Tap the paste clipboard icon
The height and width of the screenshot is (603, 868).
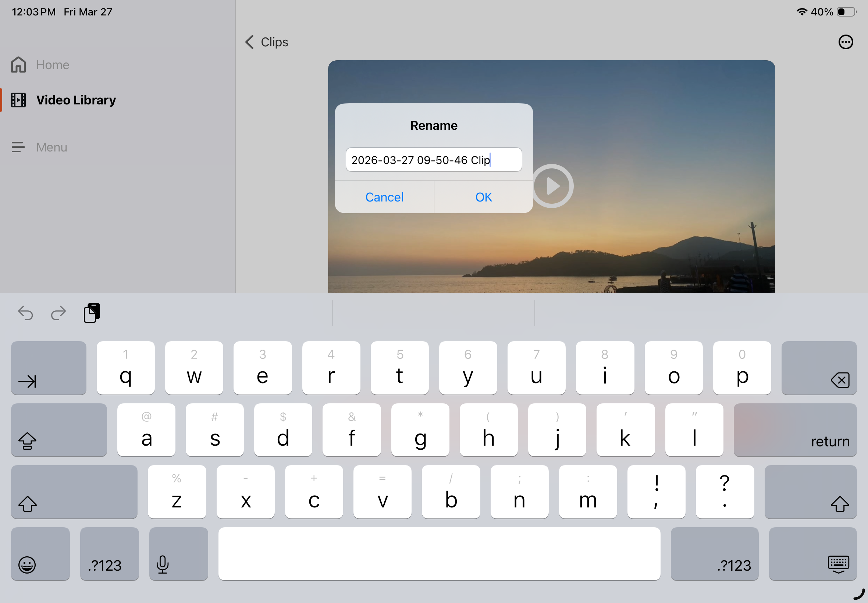tap(92, 313)
